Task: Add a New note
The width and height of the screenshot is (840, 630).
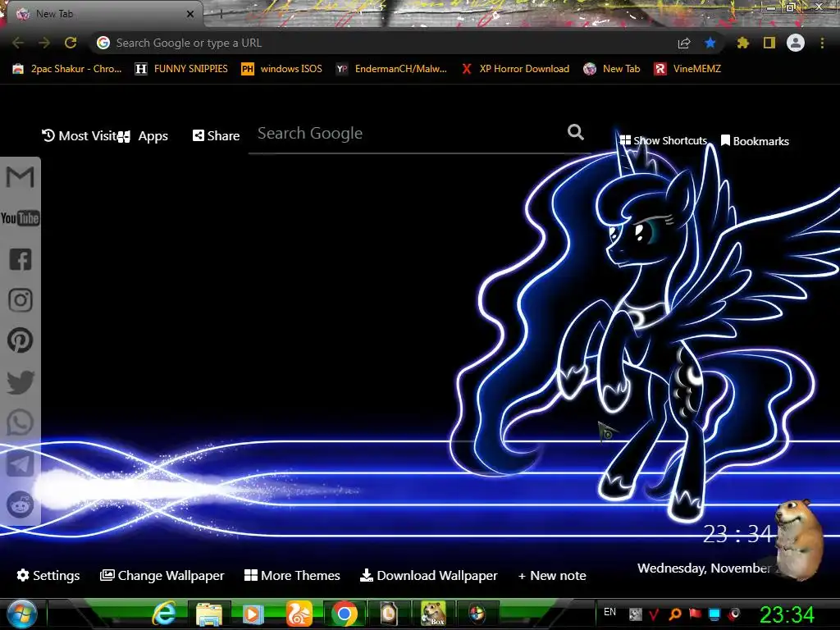Action: 552,575
